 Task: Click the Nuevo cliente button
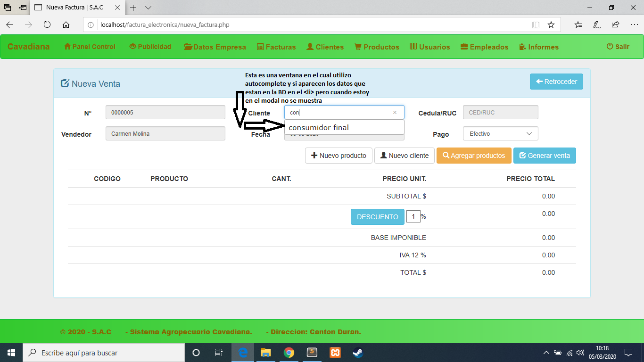404,156
